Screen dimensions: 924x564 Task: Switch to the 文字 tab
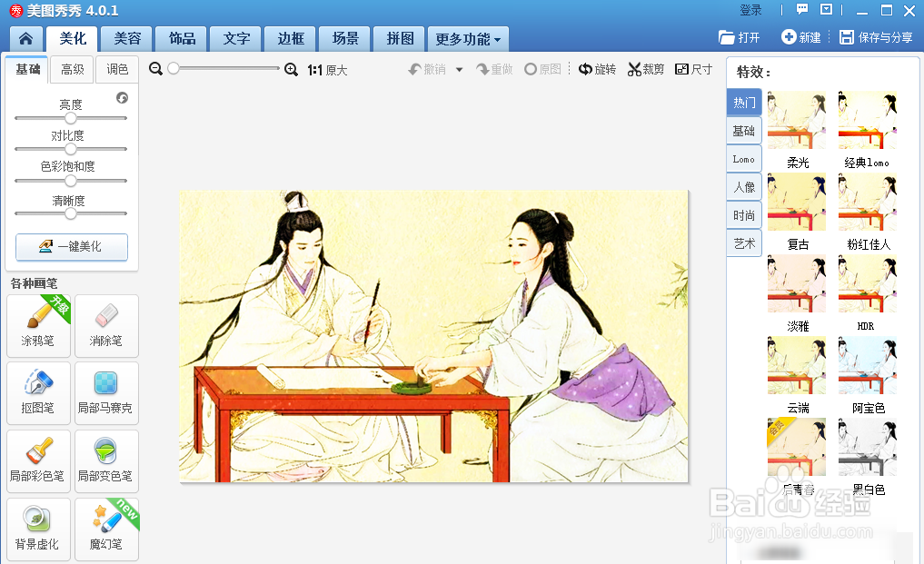coord(236,39)
